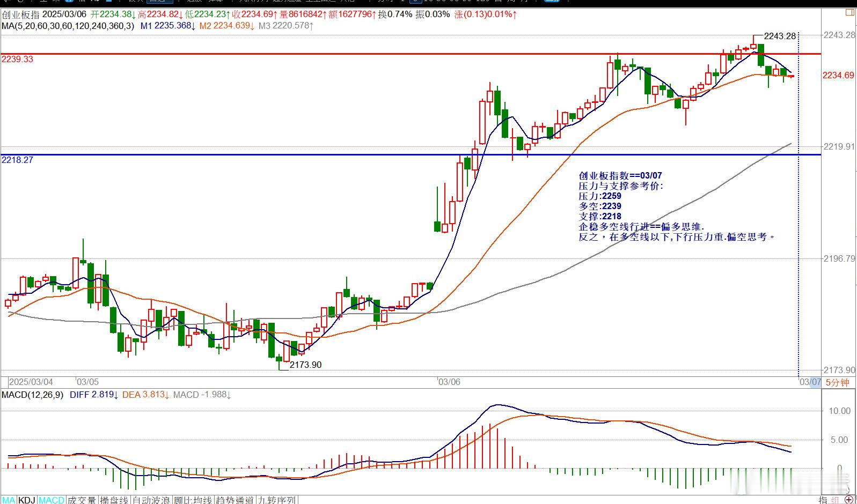The height and width of the screenshot is (504, 857).
Task: Click the 2025/03/04 date label
Action: click(x=32, y=382)
